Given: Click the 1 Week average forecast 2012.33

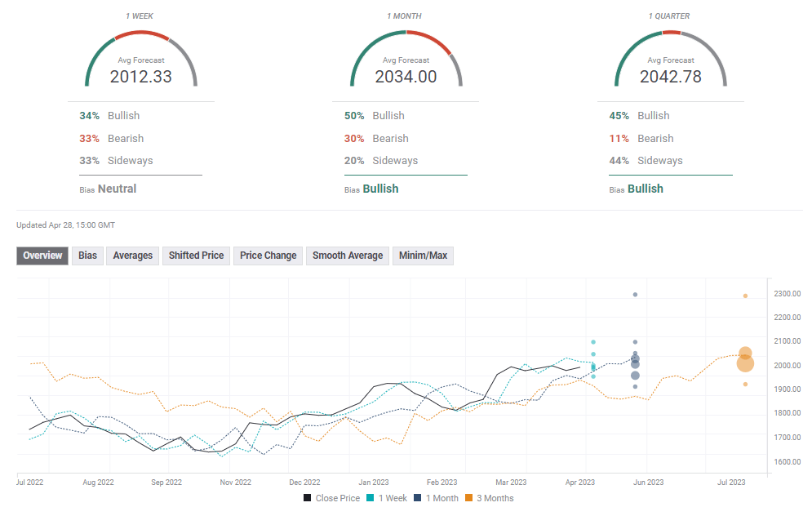Looking at the screenshot, I should click(x=141, y=77).
